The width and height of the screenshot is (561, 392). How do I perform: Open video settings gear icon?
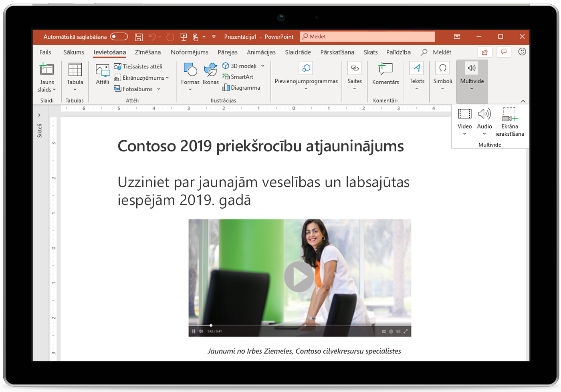pos(391,331)
